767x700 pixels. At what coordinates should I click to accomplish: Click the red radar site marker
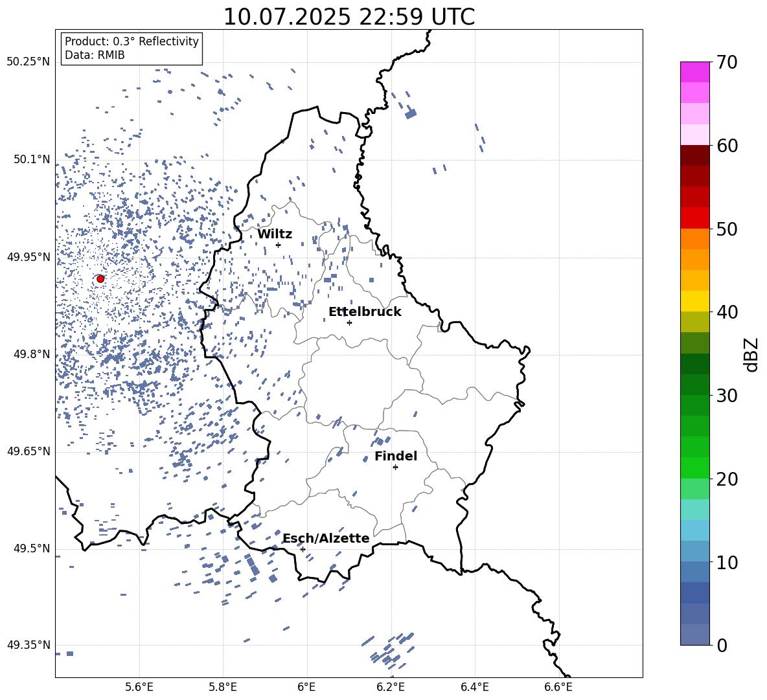tap(100, 278)
